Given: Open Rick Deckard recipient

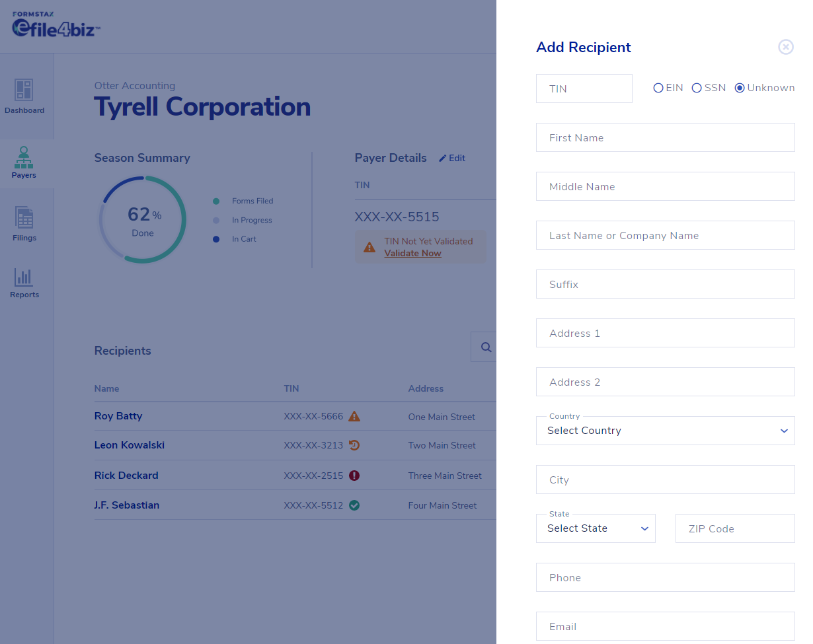Looking at the screenshot, I should click(x=126, y=476).
